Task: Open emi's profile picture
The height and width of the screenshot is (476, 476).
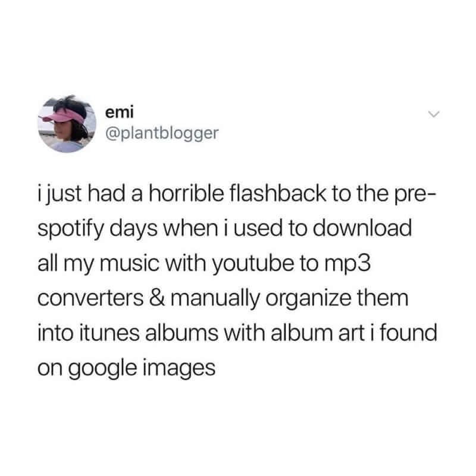Action: 67,123
